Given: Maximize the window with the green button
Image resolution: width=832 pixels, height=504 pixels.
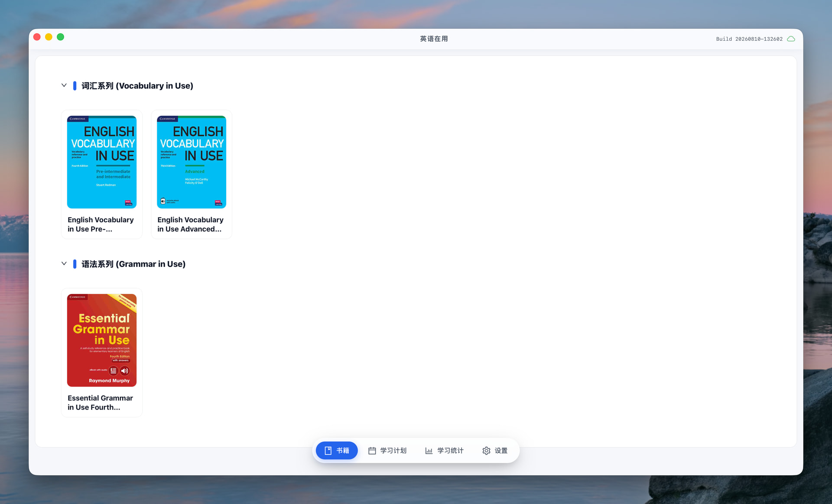Looking at the screenshot, I should [x=61, y=37].
